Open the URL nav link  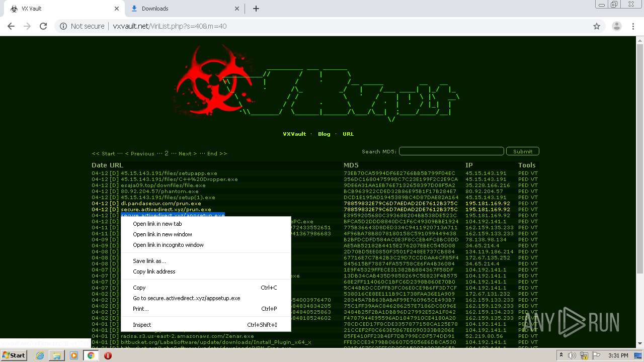(348, 134)
